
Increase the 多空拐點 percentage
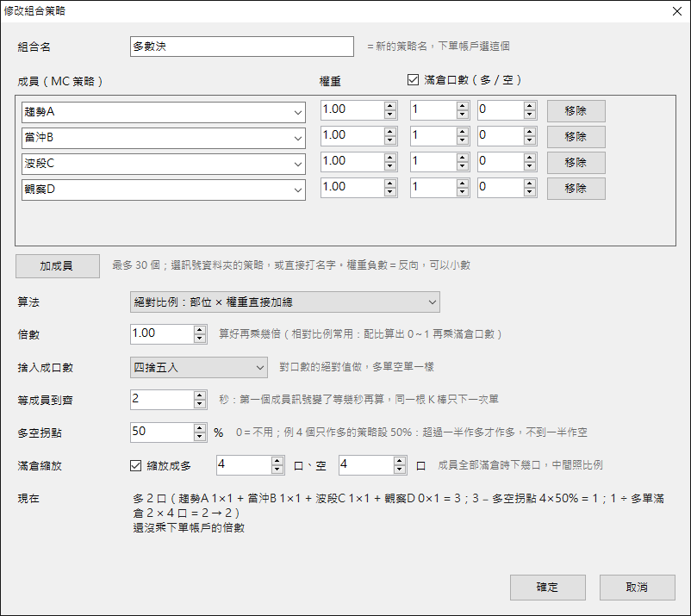(200, 428)
